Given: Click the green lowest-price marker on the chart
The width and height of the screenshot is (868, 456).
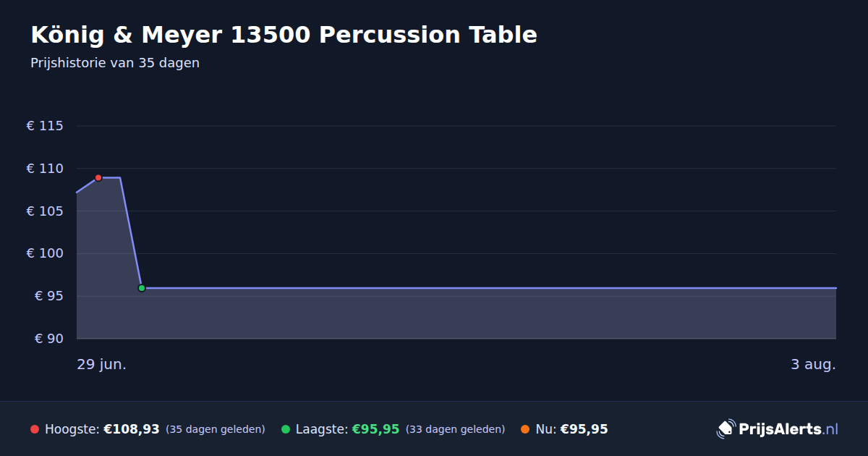Looking at the screenshot, I should [x=142, y=288].
